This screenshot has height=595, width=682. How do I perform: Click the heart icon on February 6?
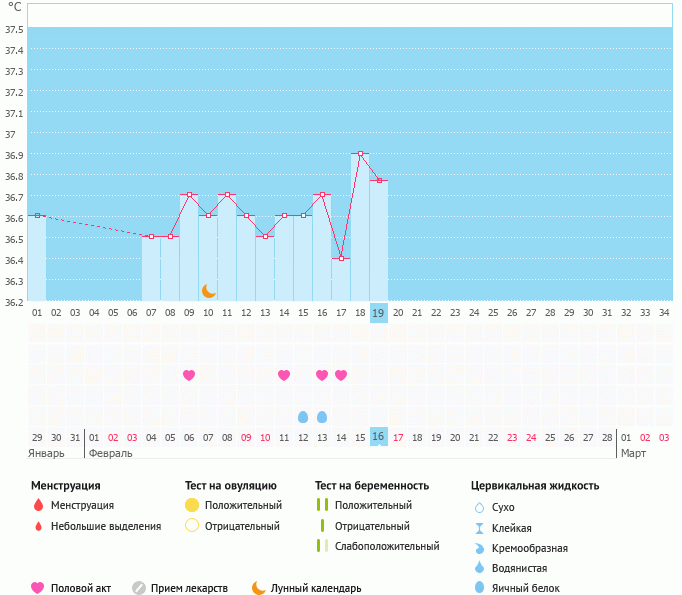click(189, 375)
